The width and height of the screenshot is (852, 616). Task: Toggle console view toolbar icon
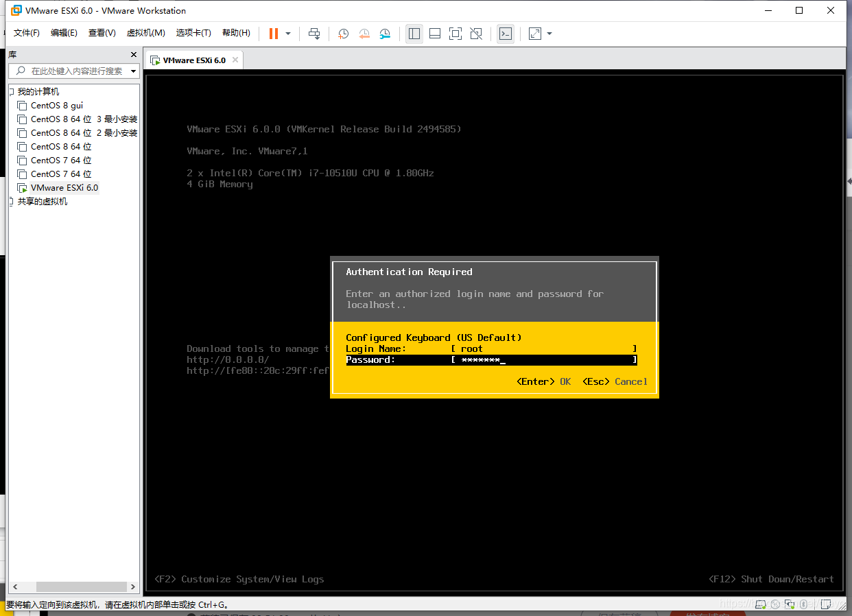point(506,34)
